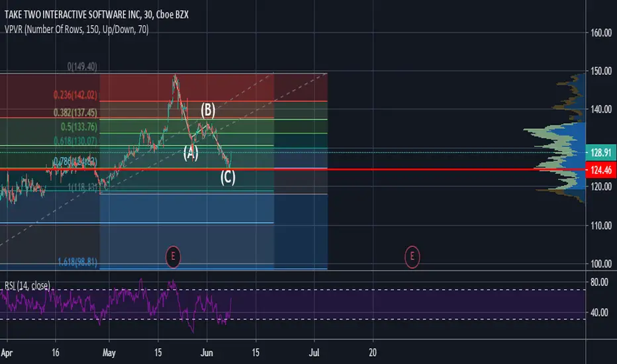
Task: Click the 110.00 price axis label
Action: tap(601, 226)
